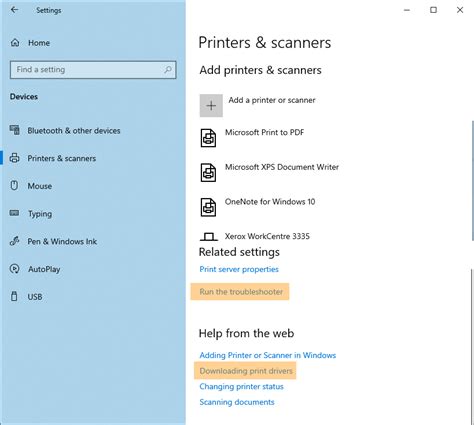Click Add a printer or scanner label
Image resolution: width=474 pixels, height=425 pixels.
point(272,100)
